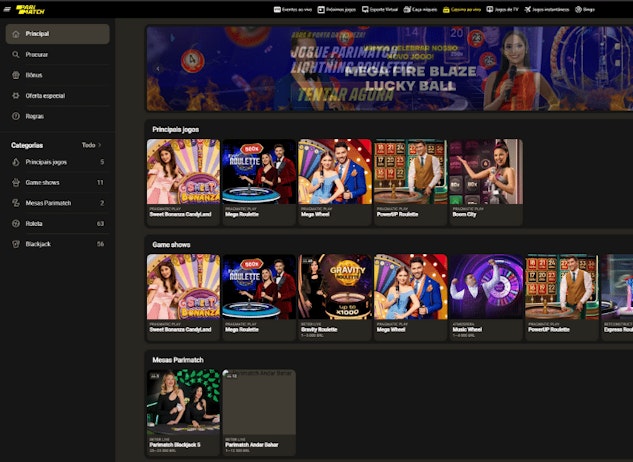Viewport: 633px width, 462px height.
Task: Open Jogos de TV in the top bar
Action: [502, 9]
